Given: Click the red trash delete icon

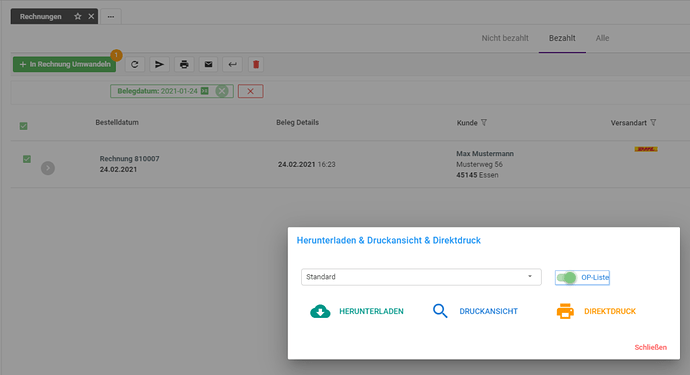Looking at the screenshot, I should click(256, 64).
